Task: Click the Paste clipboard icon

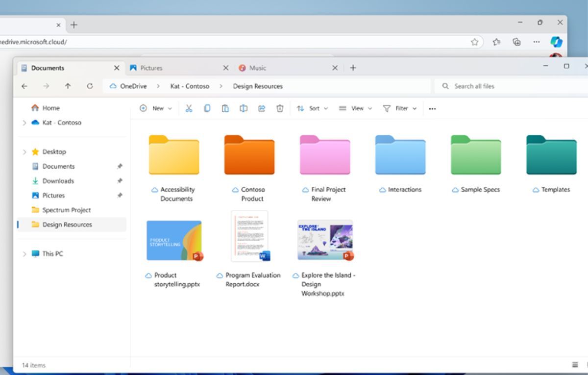Action: point(225,109)
